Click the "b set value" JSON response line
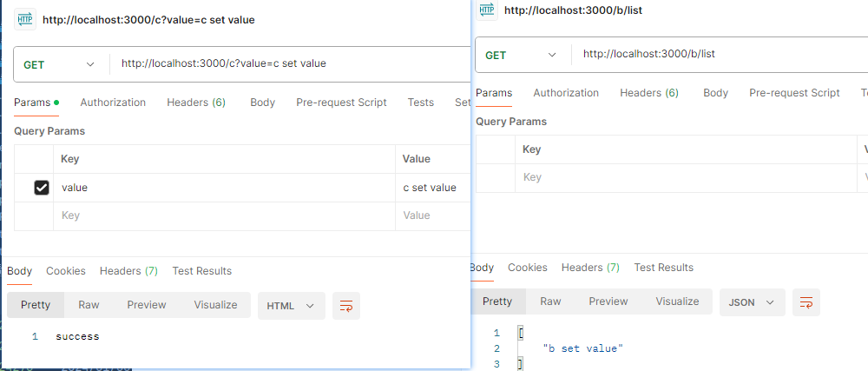868x371 pixels. tap(583, 349)
